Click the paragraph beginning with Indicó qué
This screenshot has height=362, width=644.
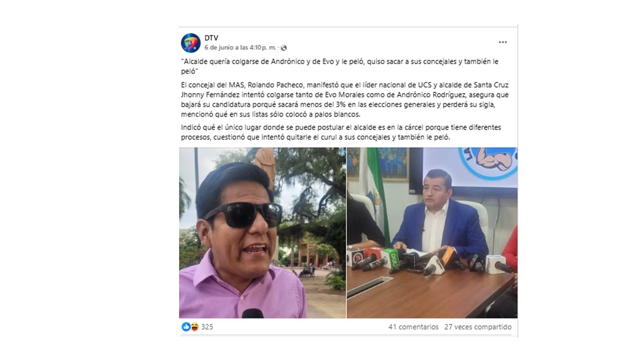pyautogui.click(x=341, y=132)
